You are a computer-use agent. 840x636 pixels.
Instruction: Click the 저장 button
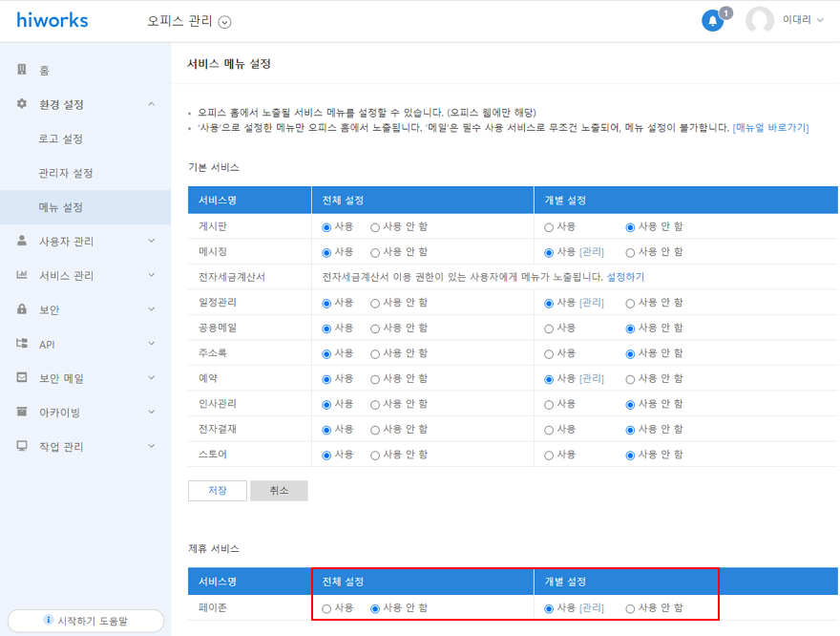tap(218, 490)
